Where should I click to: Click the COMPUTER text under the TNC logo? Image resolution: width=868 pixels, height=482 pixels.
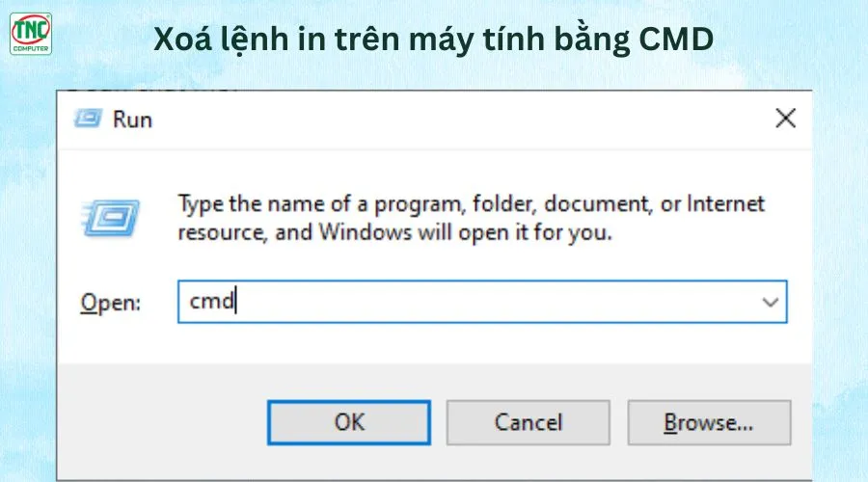point(31,49)
